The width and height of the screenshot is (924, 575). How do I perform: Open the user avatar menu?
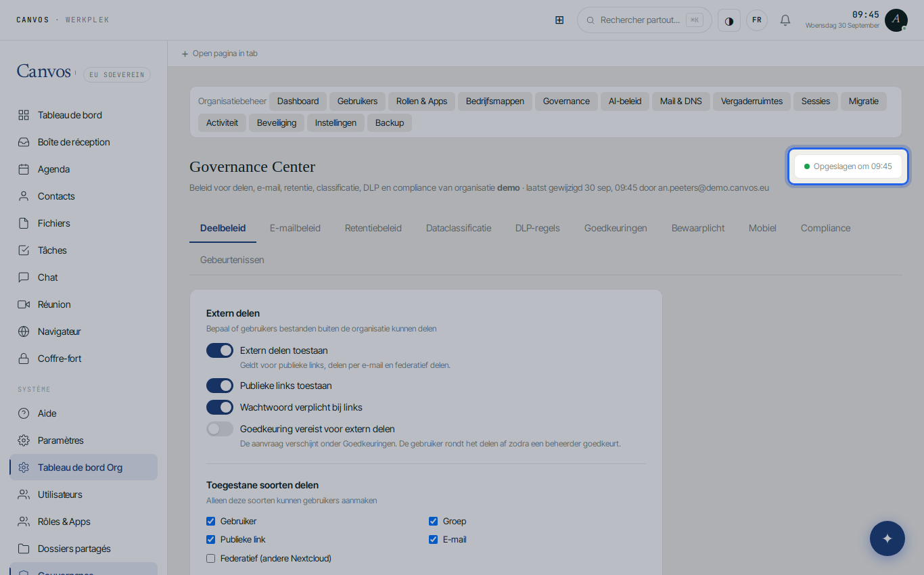(896, 20)
